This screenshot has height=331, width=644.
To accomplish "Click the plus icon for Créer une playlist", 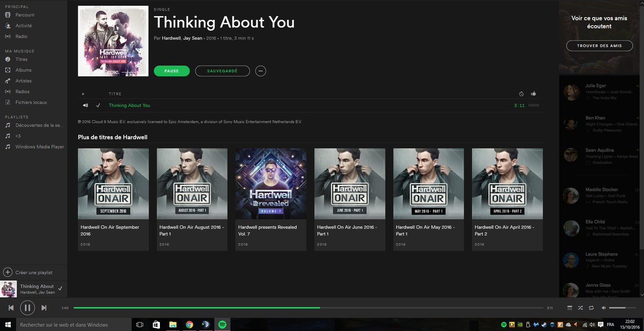I will (8, 272).
